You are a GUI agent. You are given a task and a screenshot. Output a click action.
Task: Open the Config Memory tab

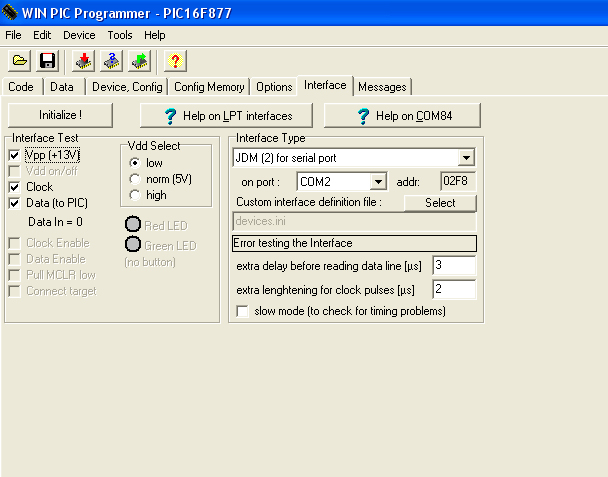pyautogui.click(x=209, y=87)
